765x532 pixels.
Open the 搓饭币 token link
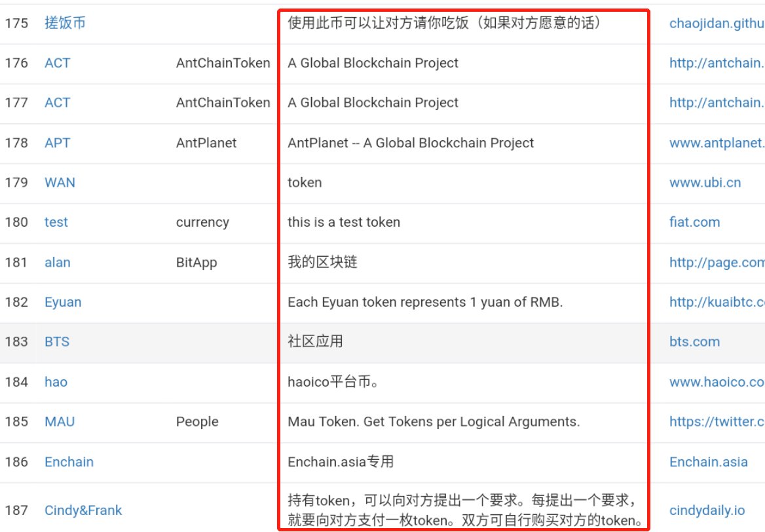click(x=65, y=23)
